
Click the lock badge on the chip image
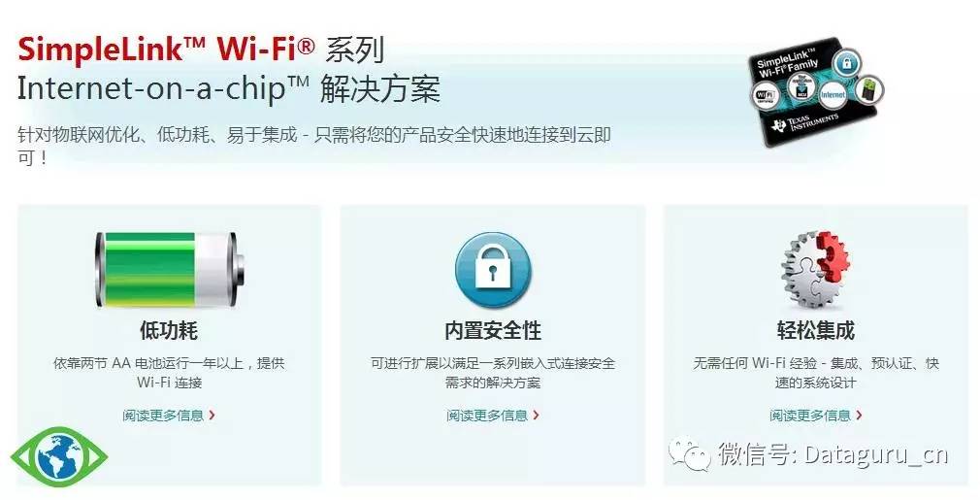(846, 62)
